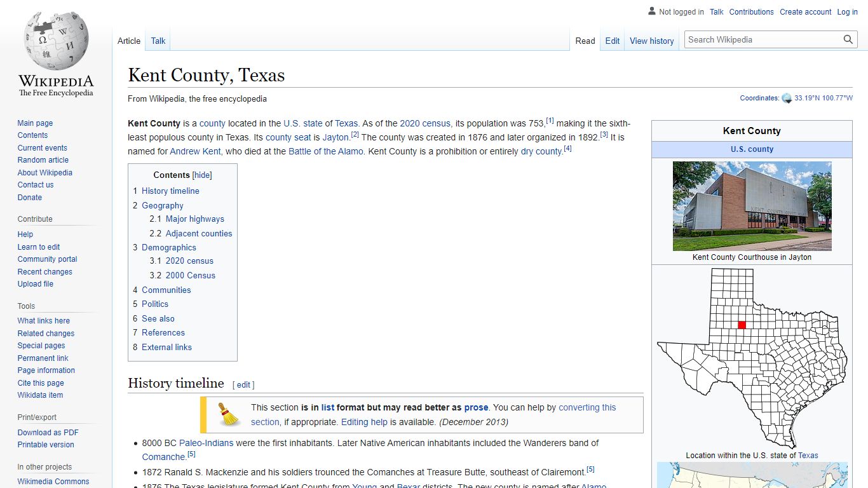Viewport: 868px width, 488px height.
Task: Select the Read tab
Action: point(585,41)
